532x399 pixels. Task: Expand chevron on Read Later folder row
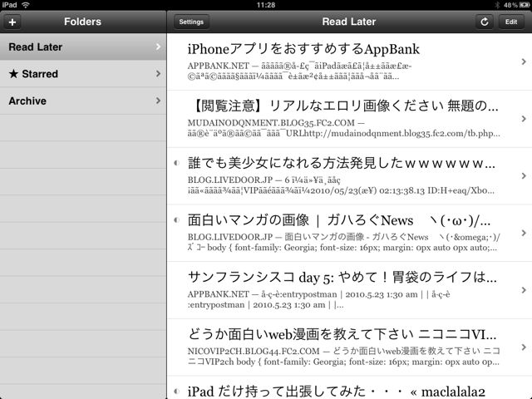[x=158, y=47]
